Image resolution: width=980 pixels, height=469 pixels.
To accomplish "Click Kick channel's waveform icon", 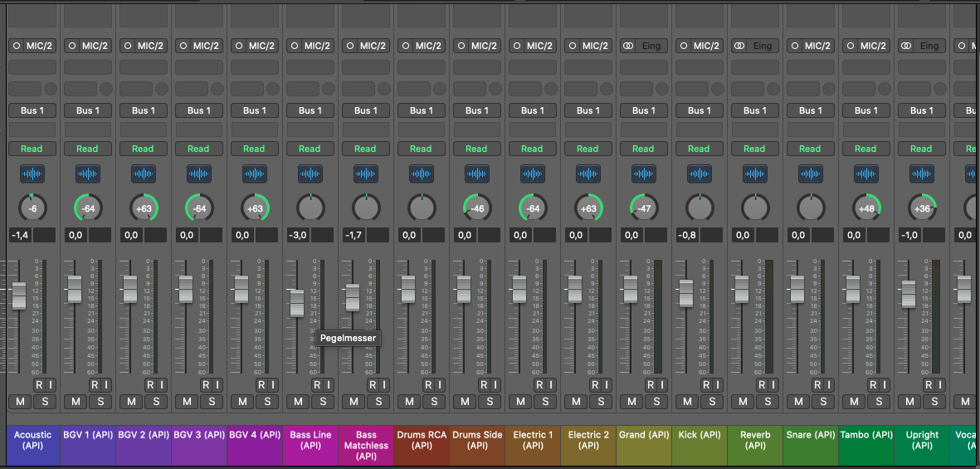I will [700, 173].
